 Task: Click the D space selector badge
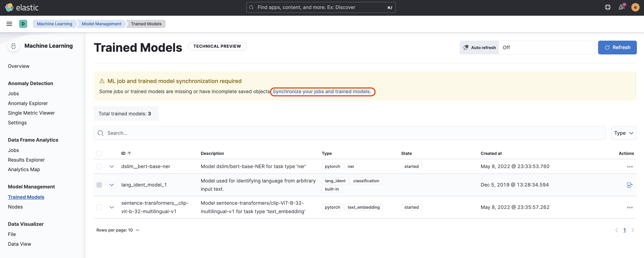(23, 24)
